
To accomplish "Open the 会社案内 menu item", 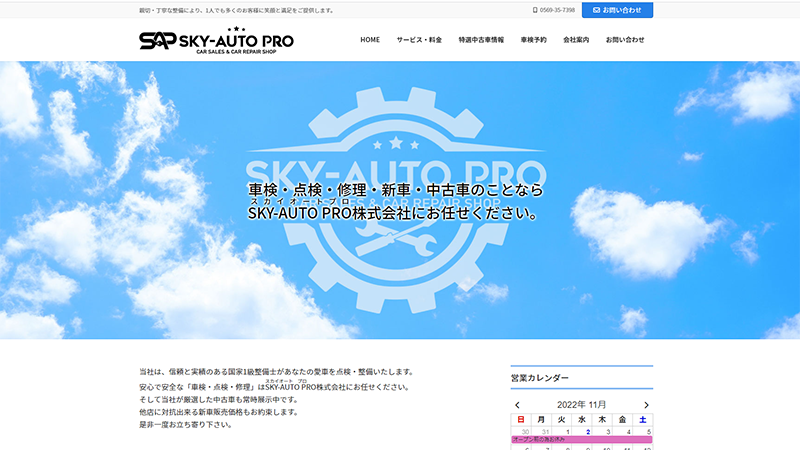I will pyautogui.click(x=576, y=40).
